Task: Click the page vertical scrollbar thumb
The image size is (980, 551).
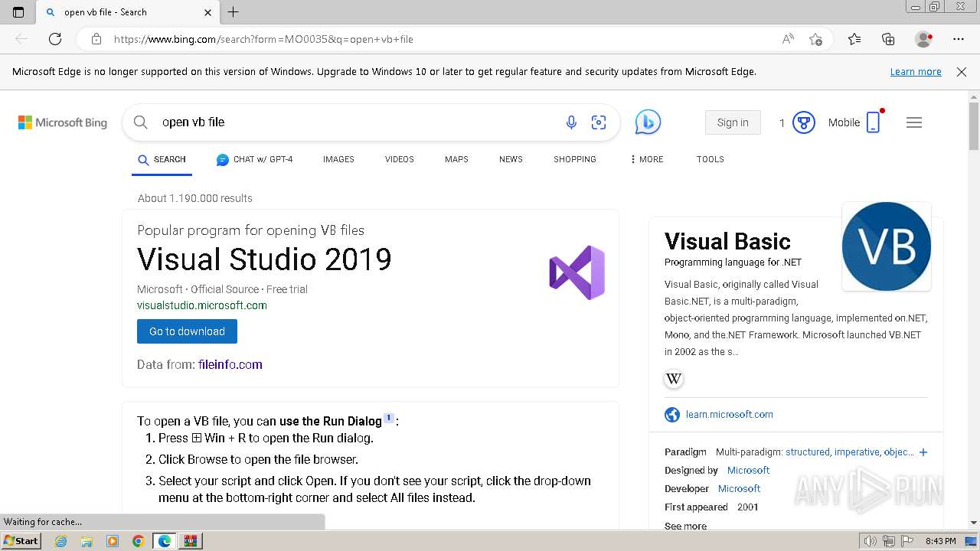Action: 974,126
